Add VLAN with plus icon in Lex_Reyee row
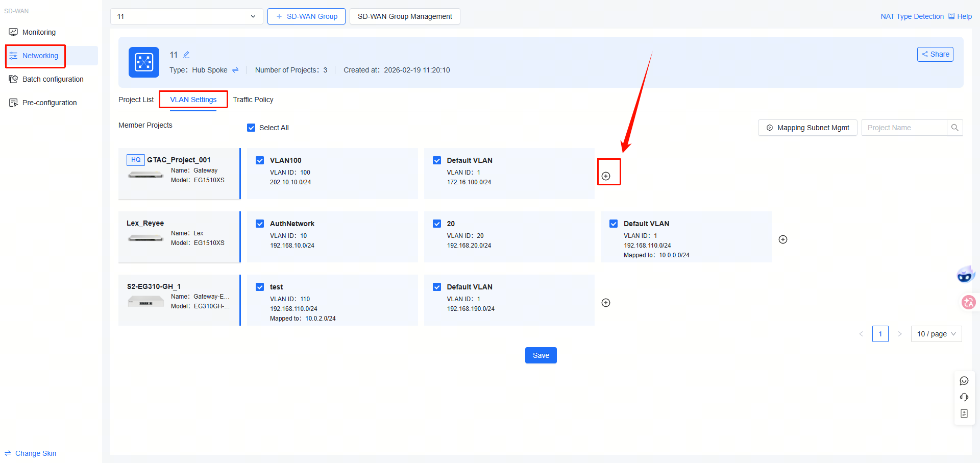 [x=783, y=239]
